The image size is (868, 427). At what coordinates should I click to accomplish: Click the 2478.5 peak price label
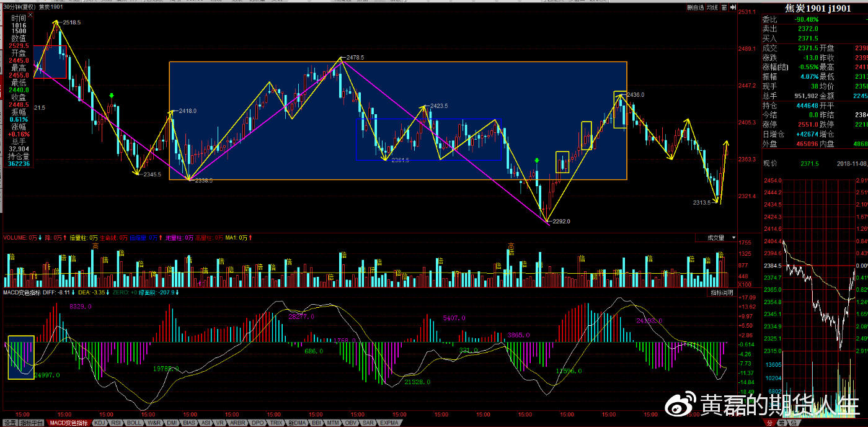point(355,57)
